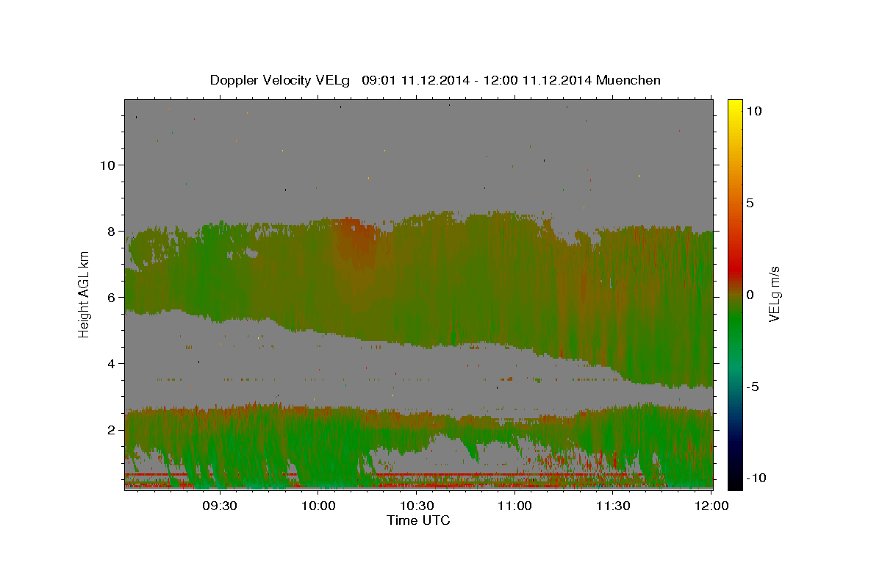Click the colorbar label -5
882x588 pixels.
[753, 387]
